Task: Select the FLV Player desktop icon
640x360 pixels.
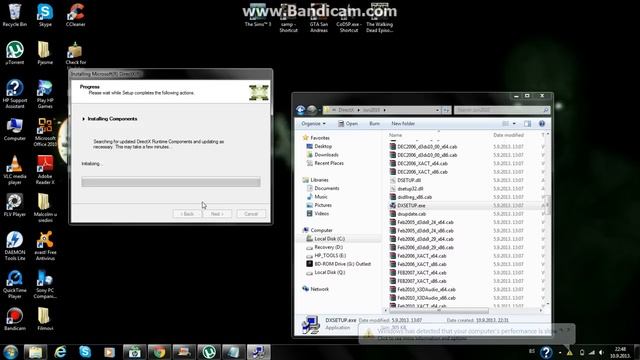Action: pos(15,205)
